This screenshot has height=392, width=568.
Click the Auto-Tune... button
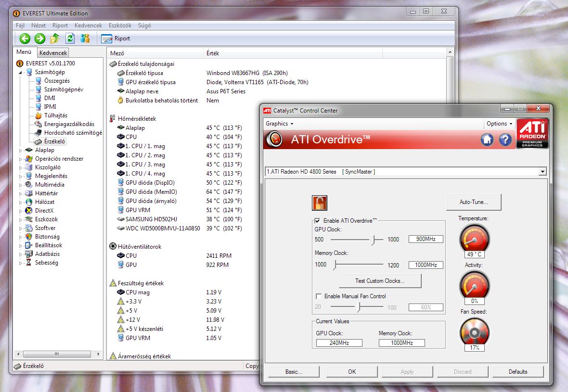coord(474,202)
